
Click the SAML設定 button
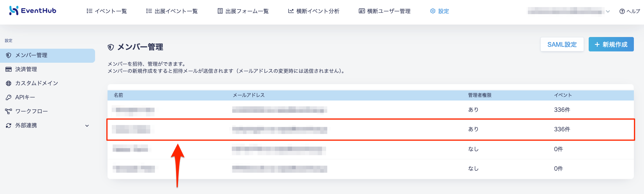click(562, 44)
